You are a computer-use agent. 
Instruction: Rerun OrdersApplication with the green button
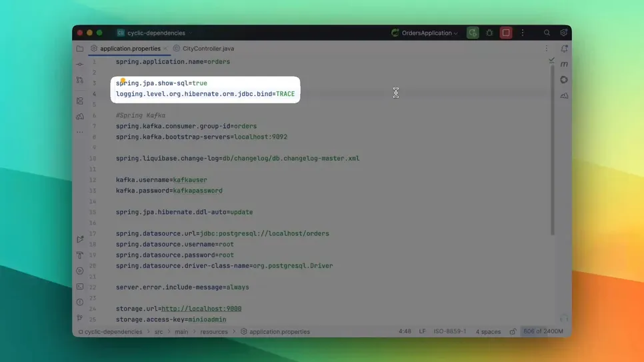473,33
